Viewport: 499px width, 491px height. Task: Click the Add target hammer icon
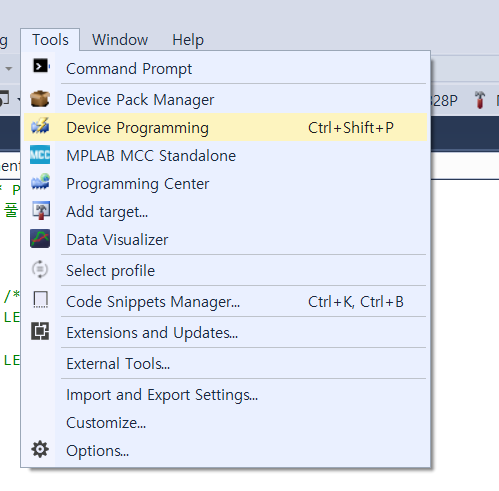point(40,210)
